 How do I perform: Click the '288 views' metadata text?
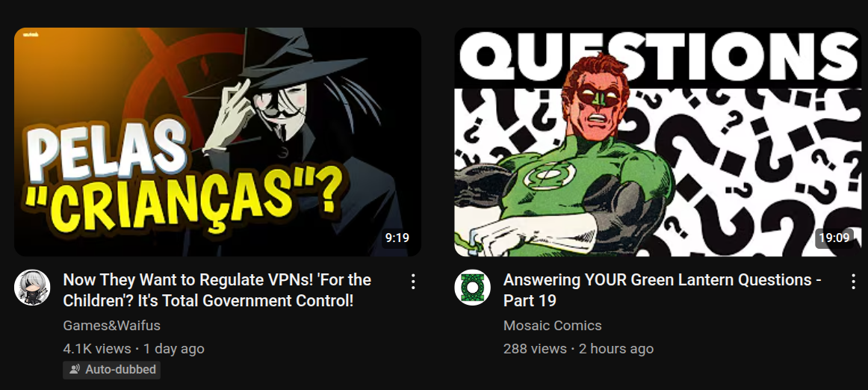click(535, 349)
